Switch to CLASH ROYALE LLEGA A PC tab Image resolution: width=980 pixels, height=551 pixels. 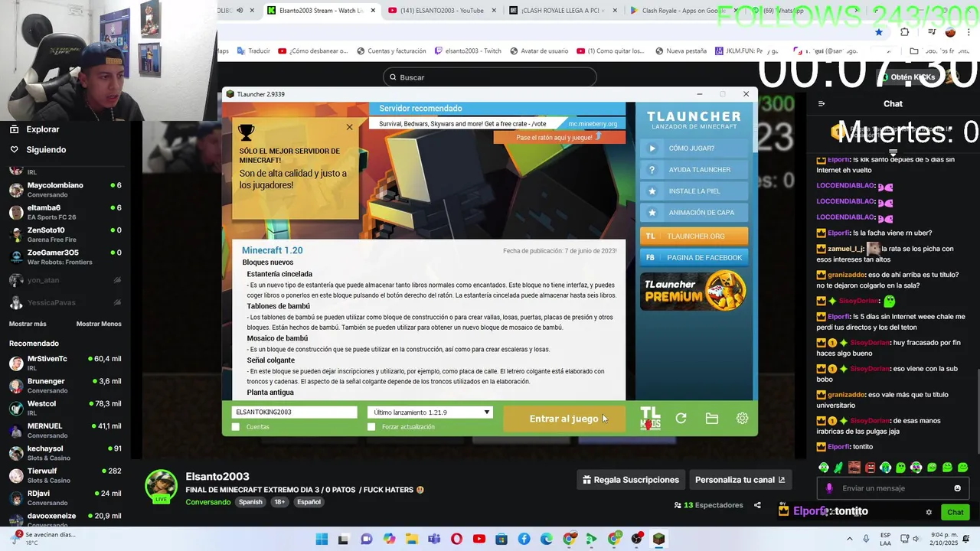(x=563, y=11)
